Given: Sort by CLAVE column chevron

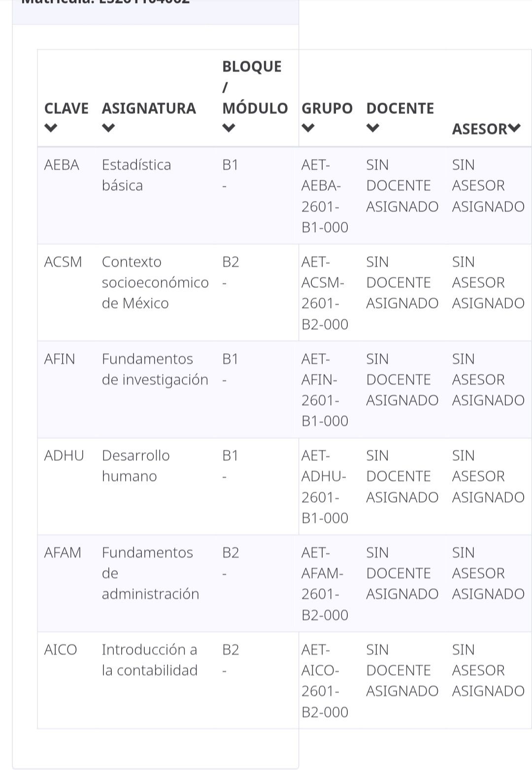Looking at the screenshot, I should [51, 129].
